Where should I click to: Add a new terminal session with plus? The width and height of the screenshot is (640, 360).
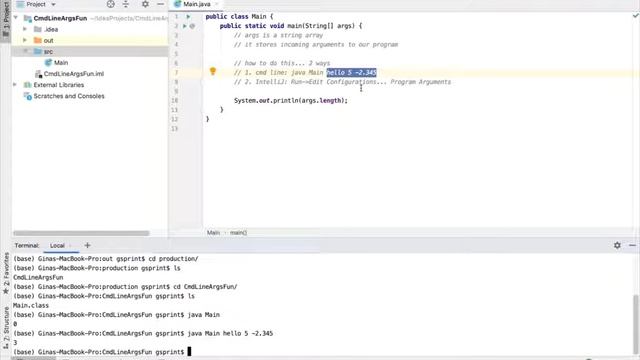pos(87,245)
